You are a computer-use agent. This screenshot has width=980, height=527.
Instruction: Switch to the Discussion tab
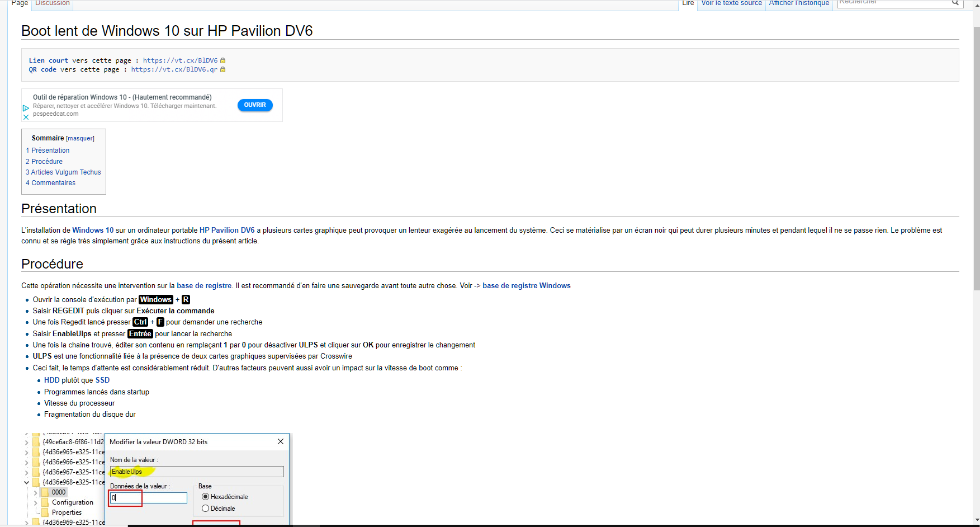[53, 3]
